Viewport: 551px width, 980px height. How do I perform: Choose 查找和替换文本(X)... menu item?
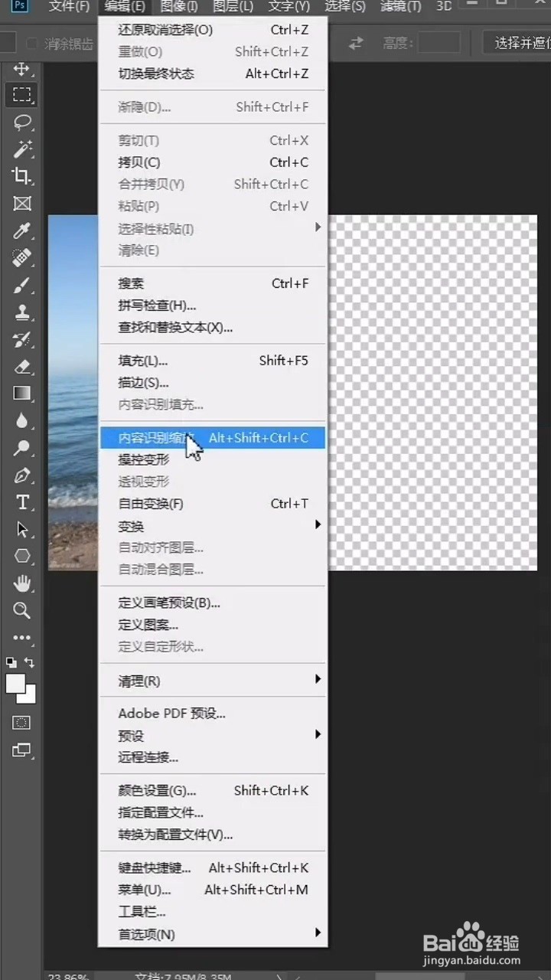213,328
